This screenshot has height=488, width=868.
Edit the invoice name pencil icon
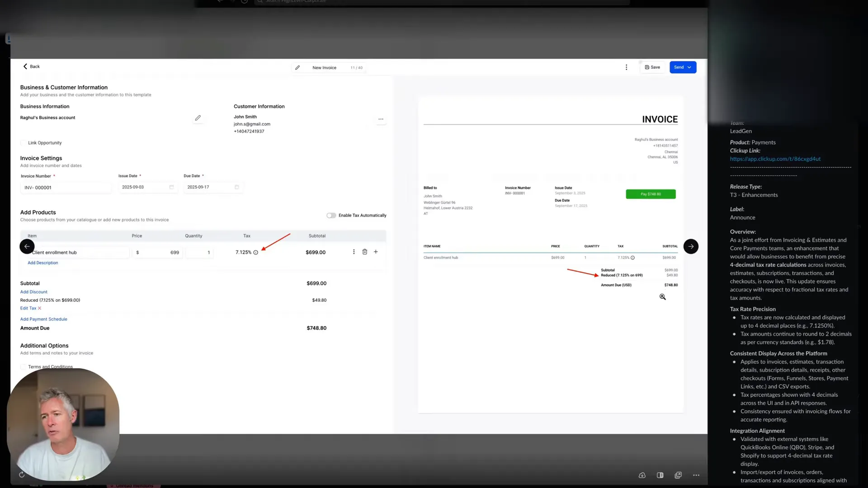297,68
